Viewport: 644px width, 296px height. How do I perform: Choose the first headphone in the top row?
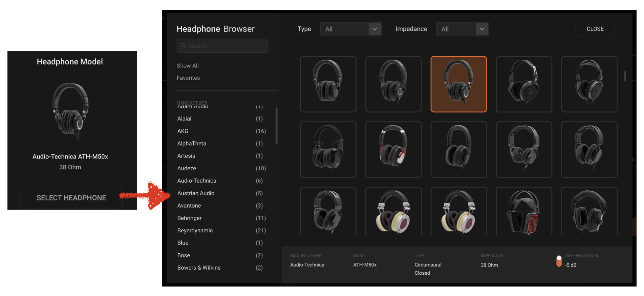328,84
